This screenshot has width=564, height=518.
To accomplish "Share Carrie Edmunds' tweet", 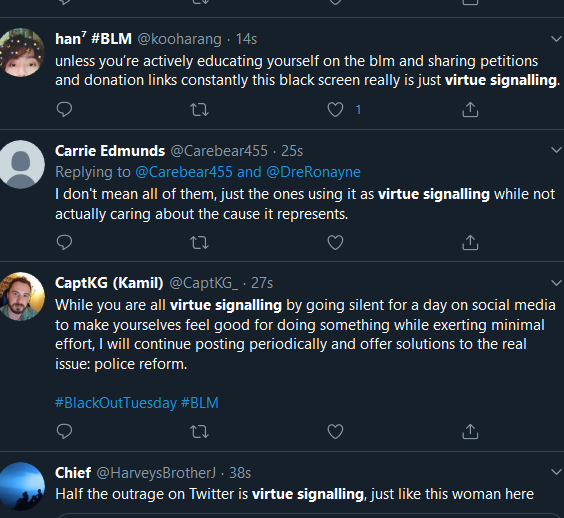I will coord(470,242).
